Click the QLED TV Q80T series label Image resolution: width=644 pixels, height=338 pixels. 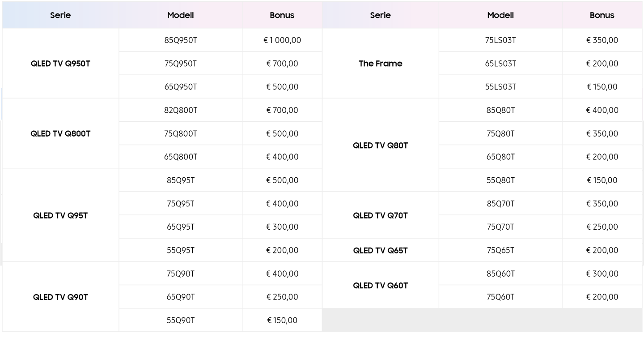(381, 145)
